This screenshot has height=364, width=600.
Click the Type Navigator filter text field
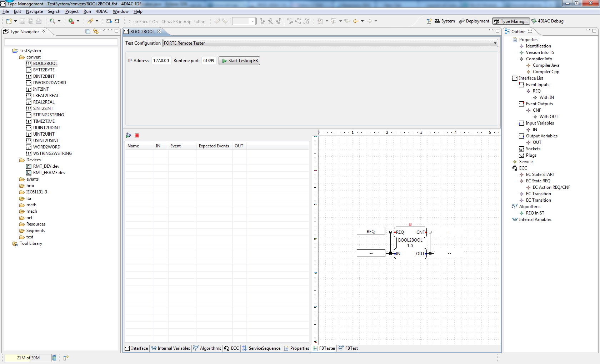coord(61,42)
